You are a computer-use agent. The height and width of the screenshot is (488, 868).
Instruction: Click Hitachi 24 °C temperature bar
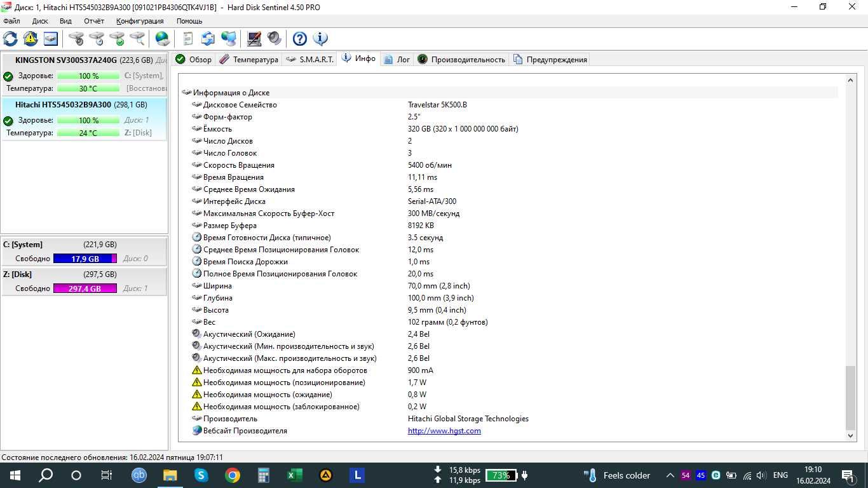coord(88,133)
